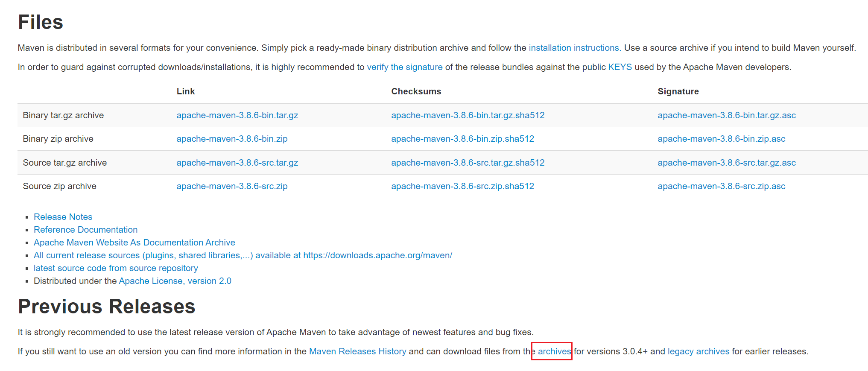
Task: Click the Files heading
Action: 41,22
